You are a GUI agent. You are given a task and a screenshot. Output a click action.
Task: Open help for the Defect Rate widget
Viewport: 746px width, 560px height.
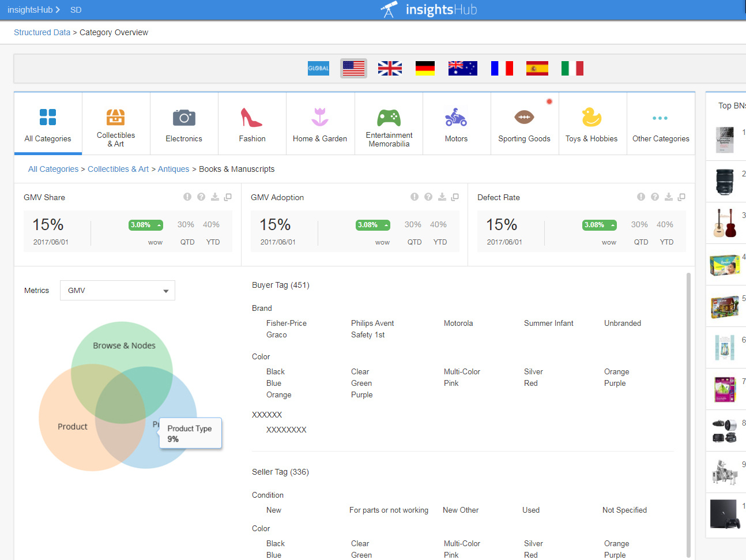point(655,197)
